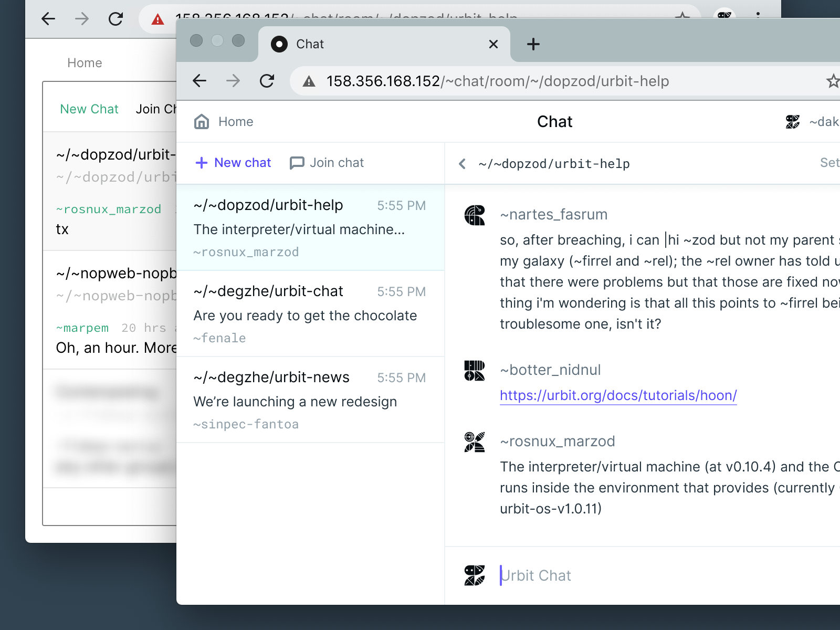Click the ~nartes_fasrum username in the chat
840x630 pixels.
554,215
